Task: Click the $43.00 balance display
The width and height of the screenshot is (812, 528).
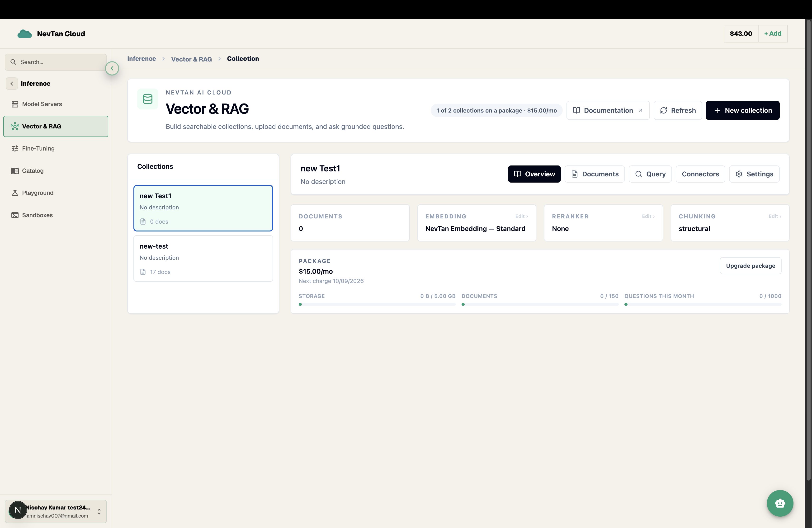Action: pyautogui.click(x=741, y=34)
